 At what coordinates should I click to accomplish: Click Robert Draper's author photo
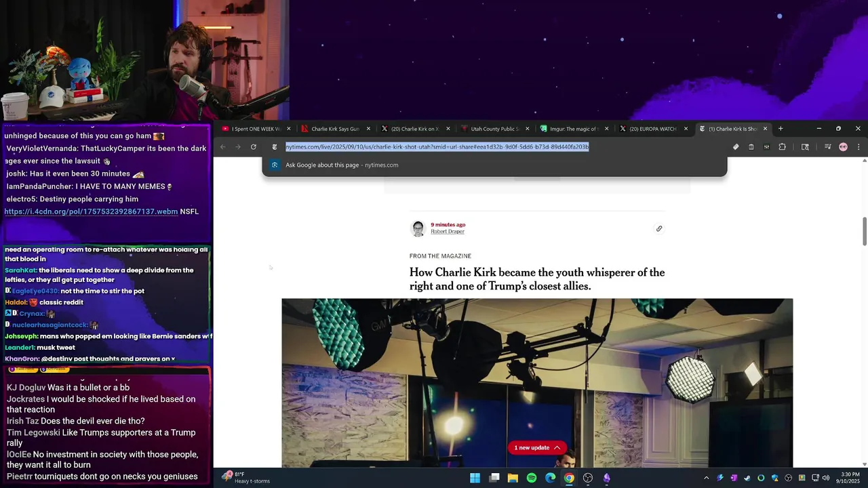click(x=418, y=229)
